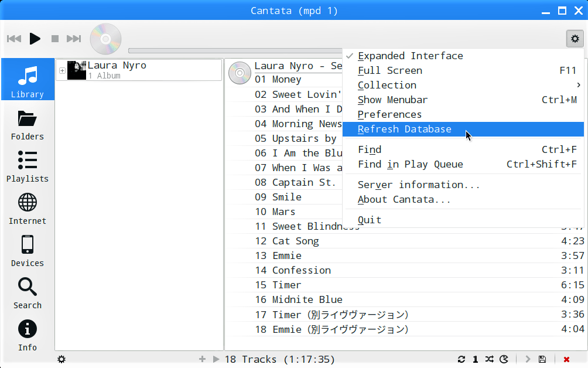This screenshot has width=588, height=368.
Task: Open the Collection submenu
Action: coord(463,85)
